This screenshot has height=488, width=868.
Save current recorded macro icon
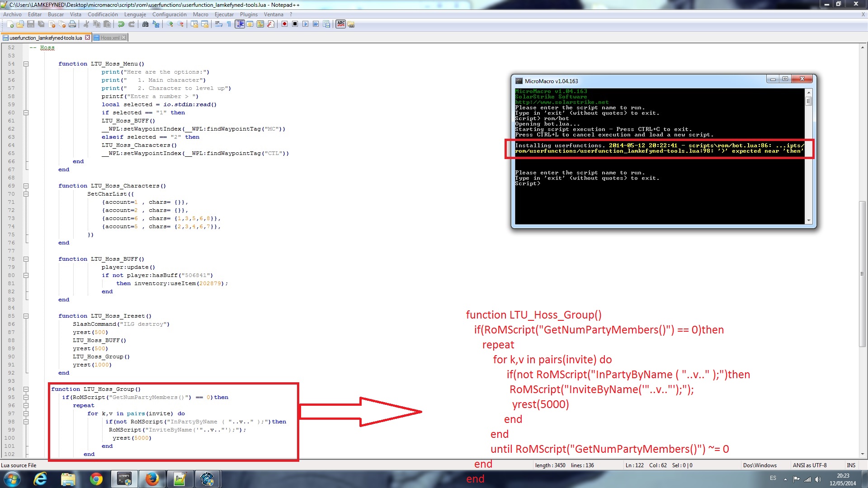[326, 24]
